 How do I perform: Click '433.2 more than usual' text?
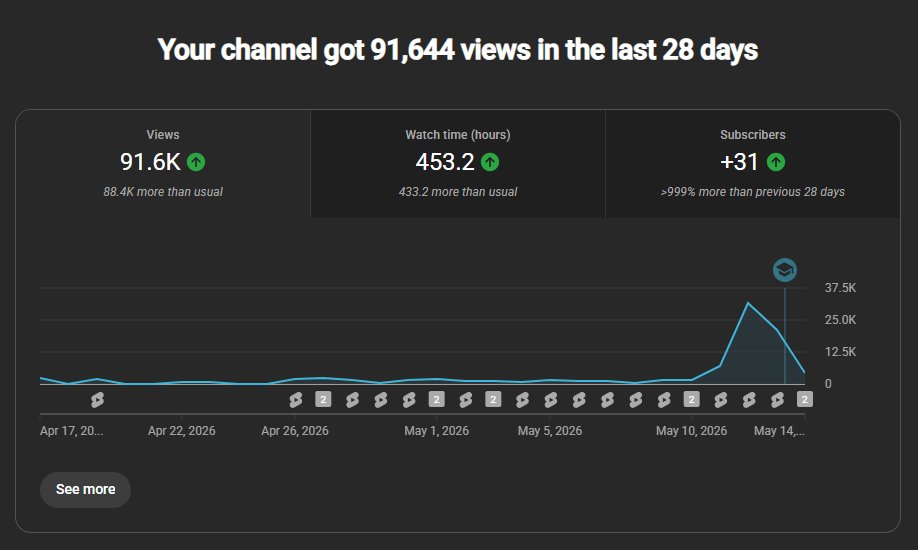point(458,192)
